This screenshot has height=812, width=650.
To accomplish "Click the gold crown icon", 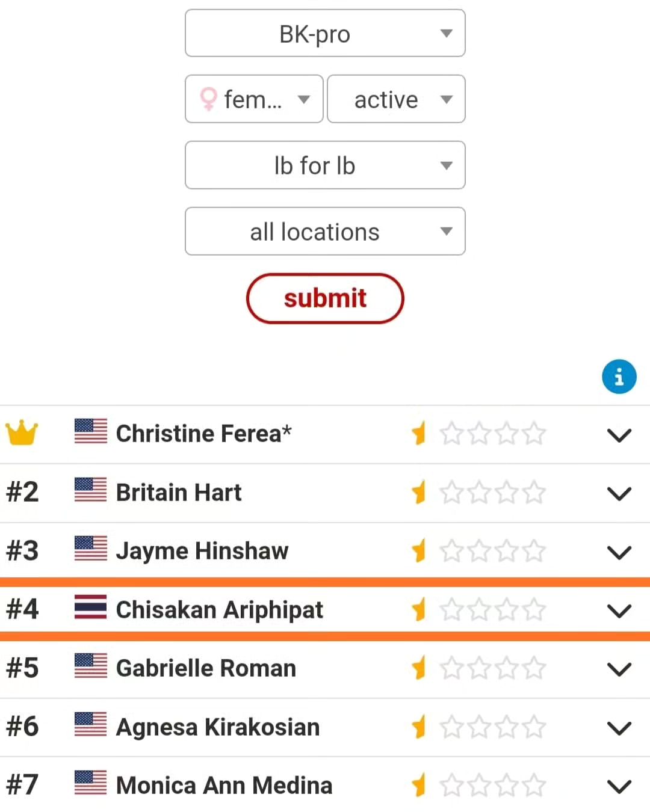I will click(22, 434).
